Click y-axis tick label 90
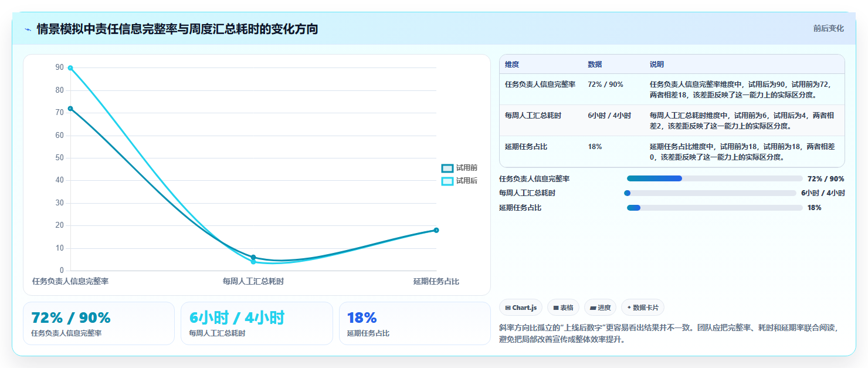 [x=60, y=67]
